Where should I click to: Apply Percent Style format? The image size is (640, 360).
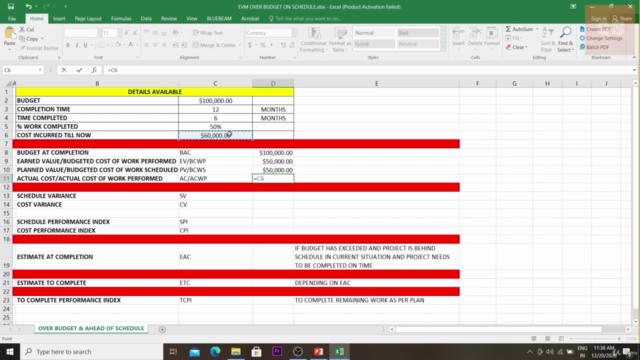point(263,45)
